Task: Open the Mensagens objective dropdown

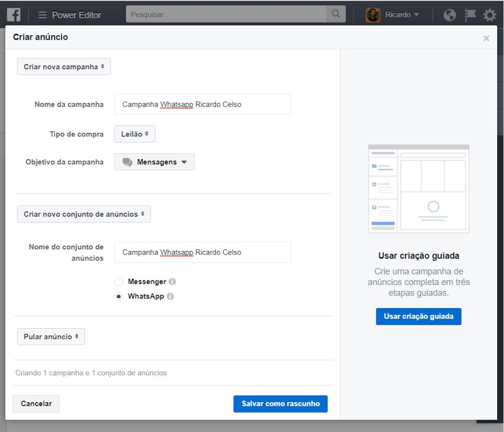Action: pos(154,162)
